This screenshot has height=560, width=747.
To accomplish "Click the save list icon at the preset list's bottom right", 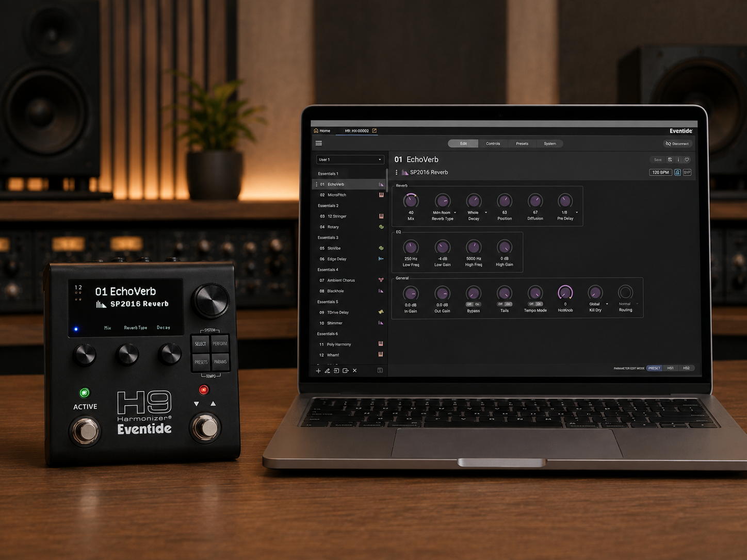I will 380,371.
